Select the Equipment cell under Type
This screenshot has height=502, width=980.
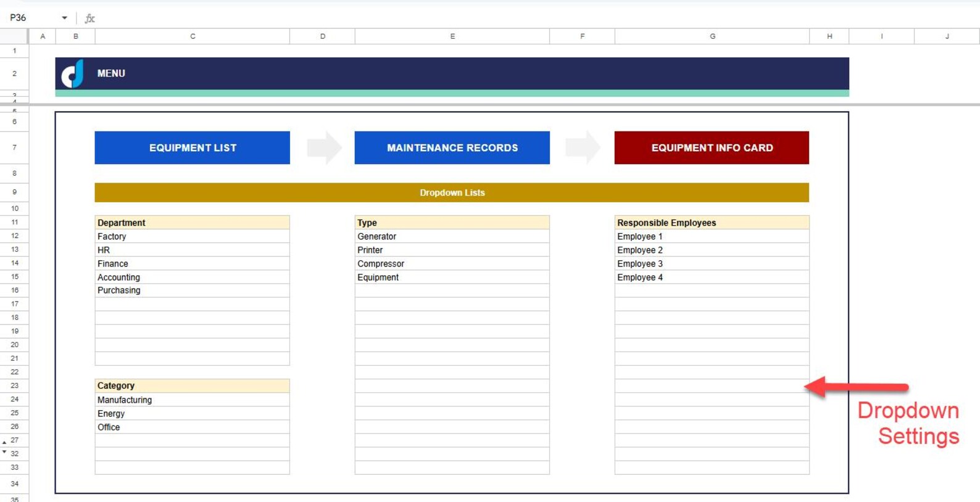[x=452, y=277]
